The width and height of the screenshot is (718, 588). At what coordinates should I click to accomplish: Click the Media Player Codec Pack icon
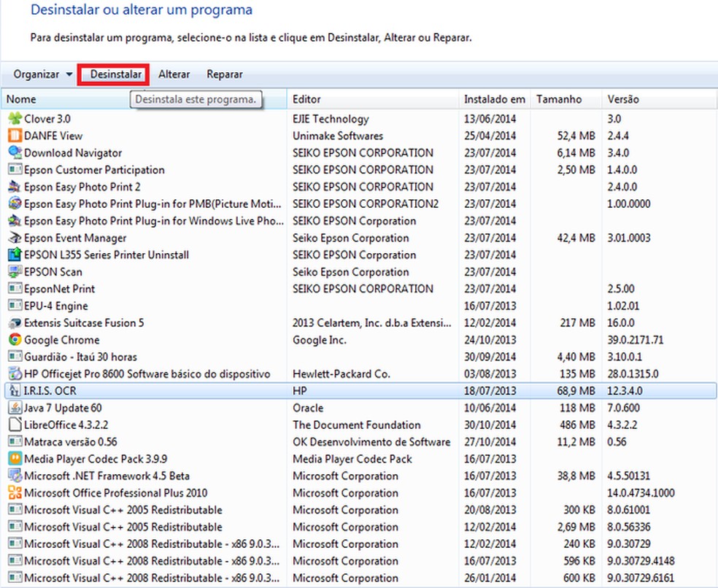[x=15, y=459]
